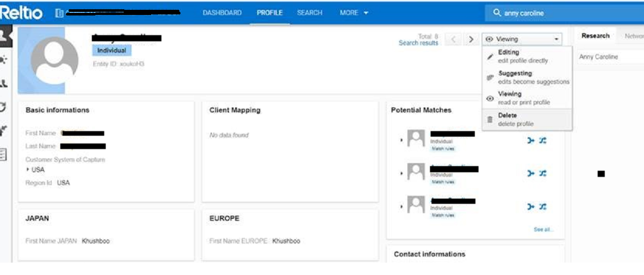Click the Potential Matches heading

point(421,110)
